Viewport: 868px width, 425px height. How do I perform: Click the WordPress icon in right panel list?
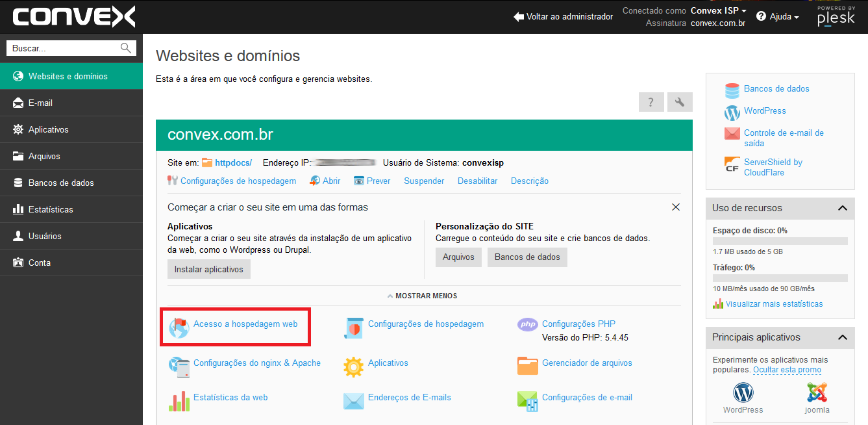click(732, 112)
